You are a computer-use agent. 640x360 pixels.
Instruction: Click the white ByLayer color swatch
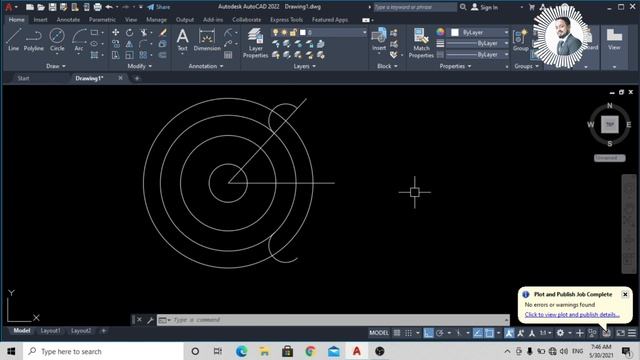(455, 32)
